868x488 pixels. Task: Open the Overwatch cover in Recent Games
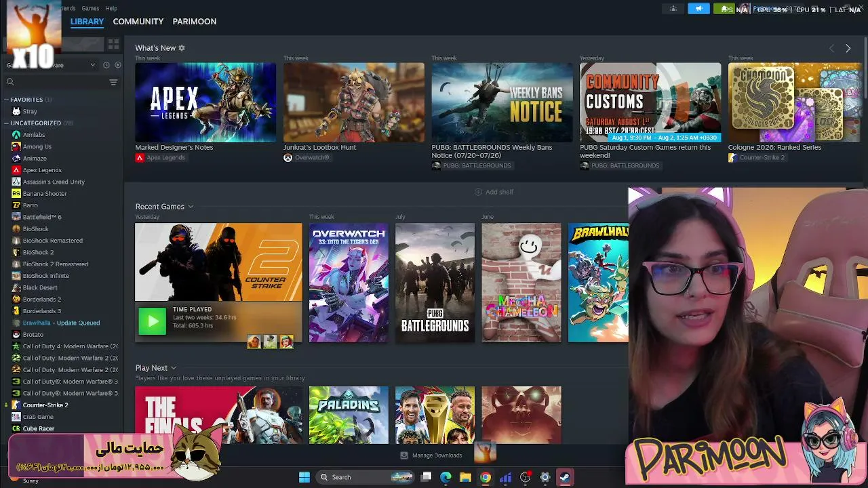pyautogui.click(x=349, y=283)
